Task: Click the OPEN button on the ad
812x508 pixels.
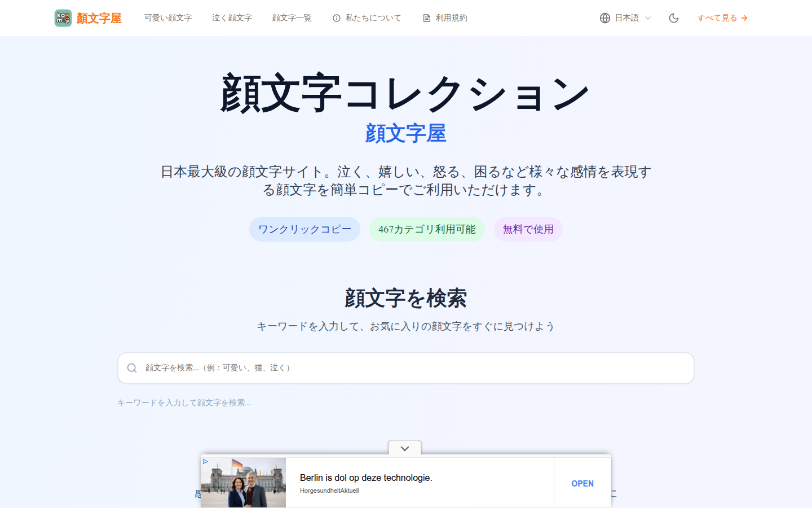Action: 582,483
